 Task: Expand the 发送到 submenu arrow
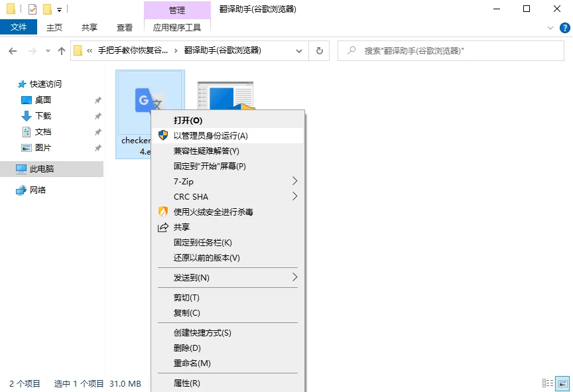(295, 277)
